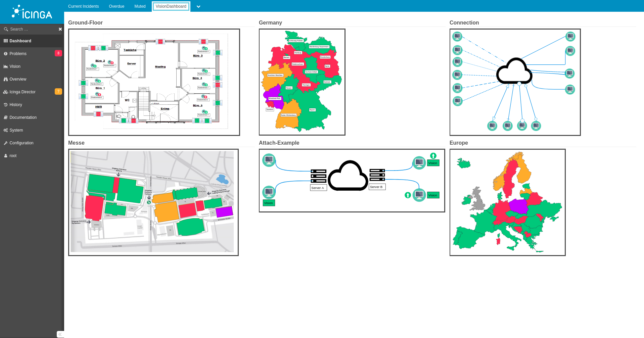Image resolution: width=644 pixels, height=338 pixels.
Task: Click the Icinga logo in the header
Action: (x=32, y=12)
